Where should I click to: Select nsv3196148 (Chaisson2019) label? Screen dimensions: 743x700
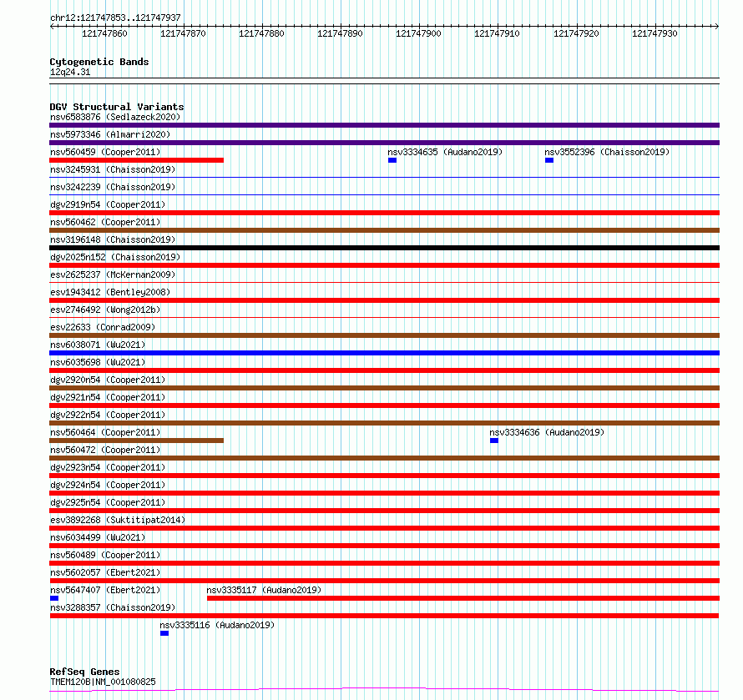(113, 239)
